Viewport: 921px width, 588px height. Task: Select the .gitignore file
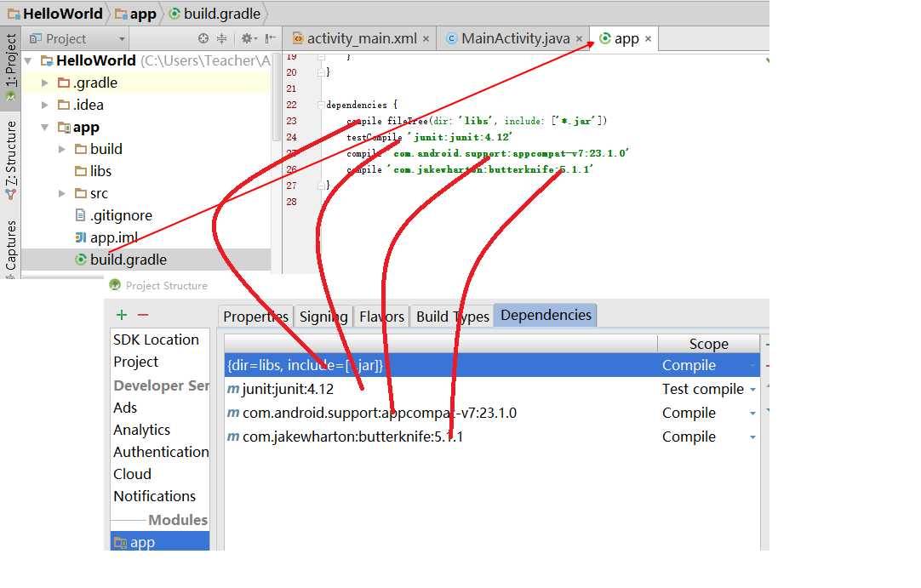coord(113,215)
